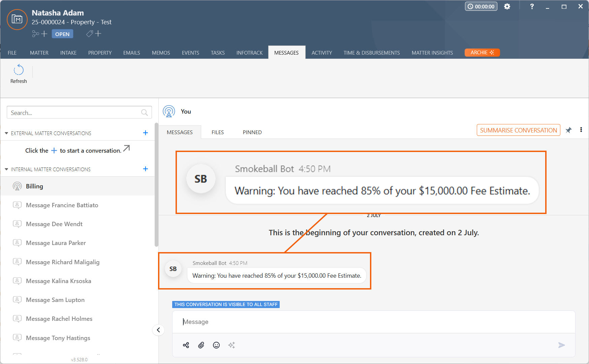This screenshot has height=364, width=589.
Task: Add a new internal matter conversation
Action: 146,169
